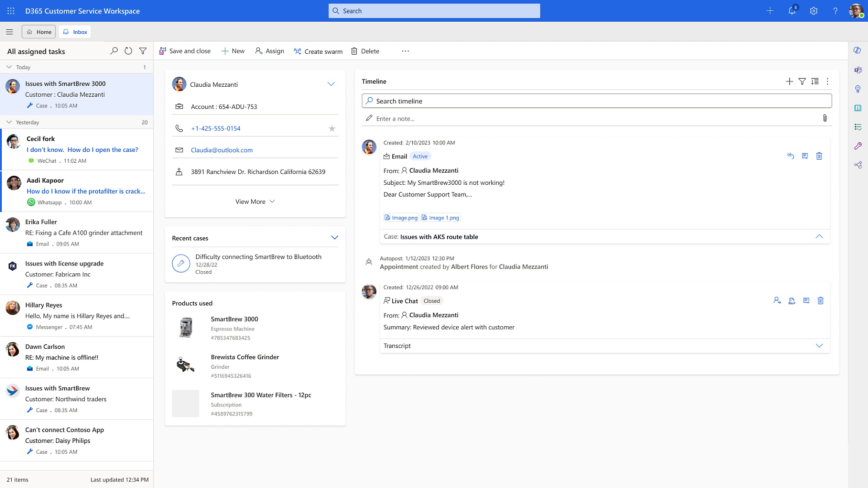
Task: Click Save and close button
Action: click(x=185, y=51)
